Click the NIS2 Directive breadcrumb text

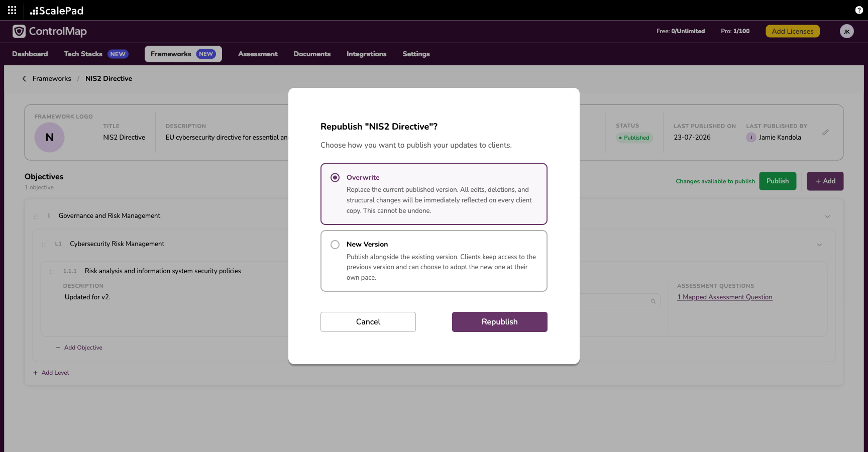[108, 78]
